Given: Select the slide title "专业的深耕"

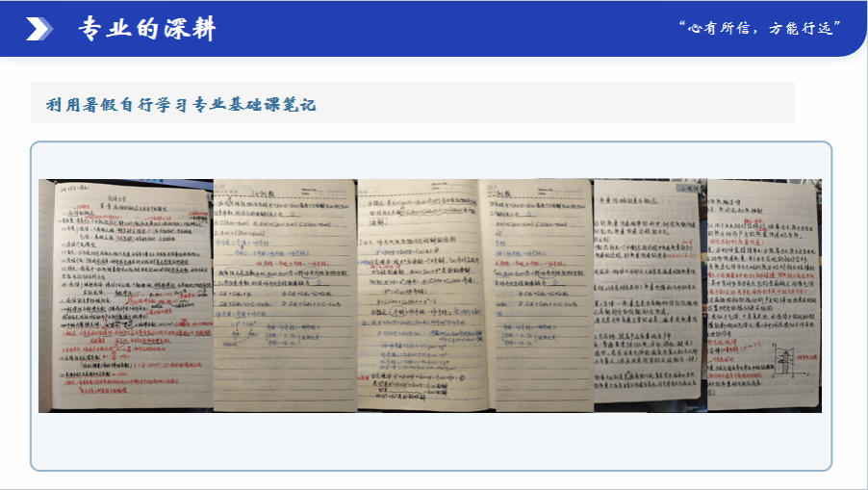Looking at the screenshot, I should coord(147,30).
